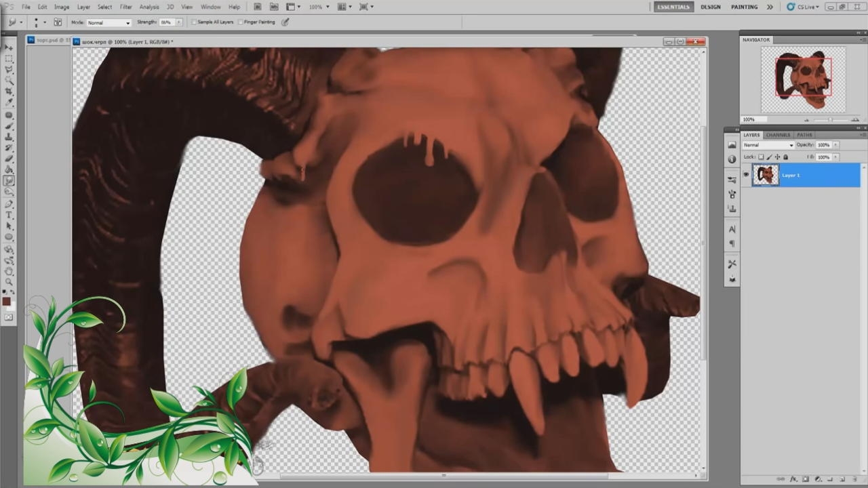Viewport: 868px width, 488px height.
Task: Switch to the Channels tab
Action: pyautogui.click(x=778, y=135)
